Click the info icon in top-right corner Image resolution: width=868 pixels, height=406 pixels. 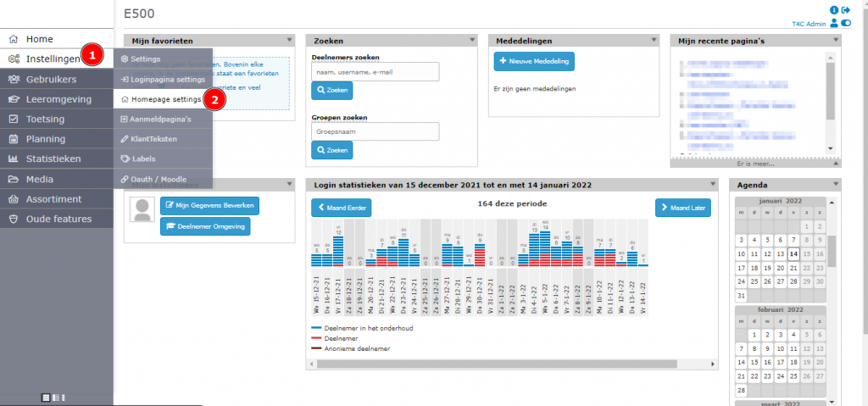(834, 10)
